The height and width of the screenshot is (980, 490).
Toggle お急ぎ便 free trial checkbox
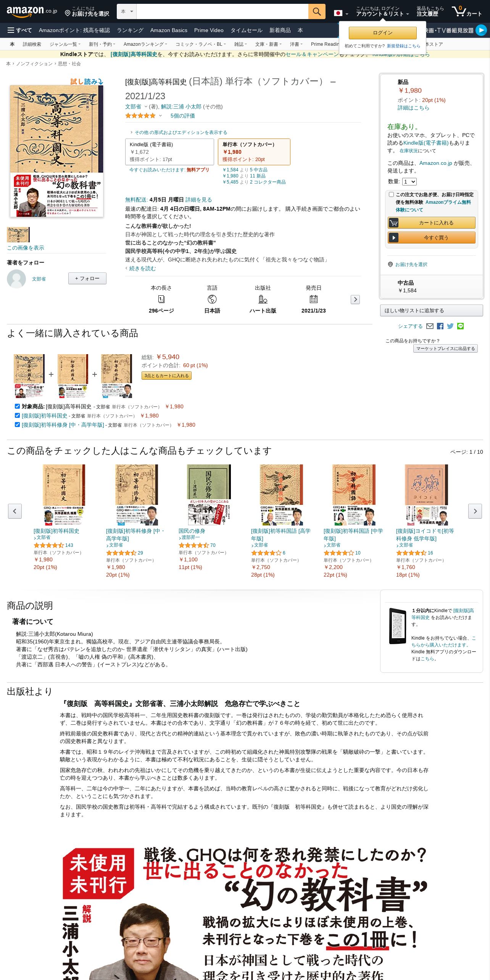pyautogui.click(x=391, y=194)
